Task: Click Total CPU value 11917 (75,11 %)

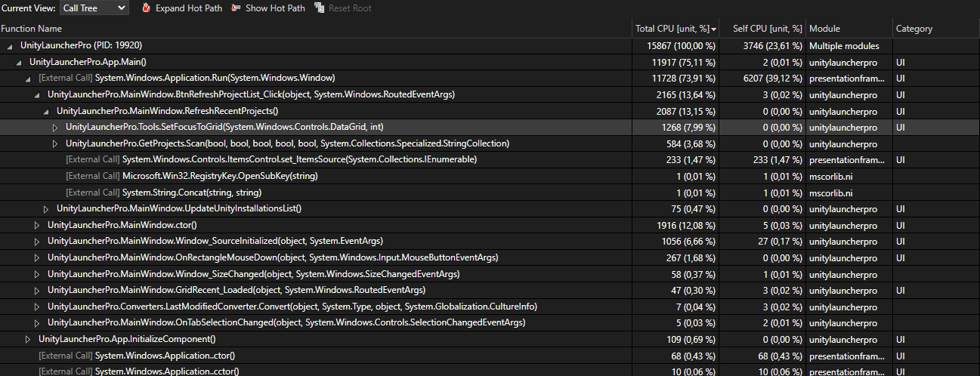Action: point(683,62)
